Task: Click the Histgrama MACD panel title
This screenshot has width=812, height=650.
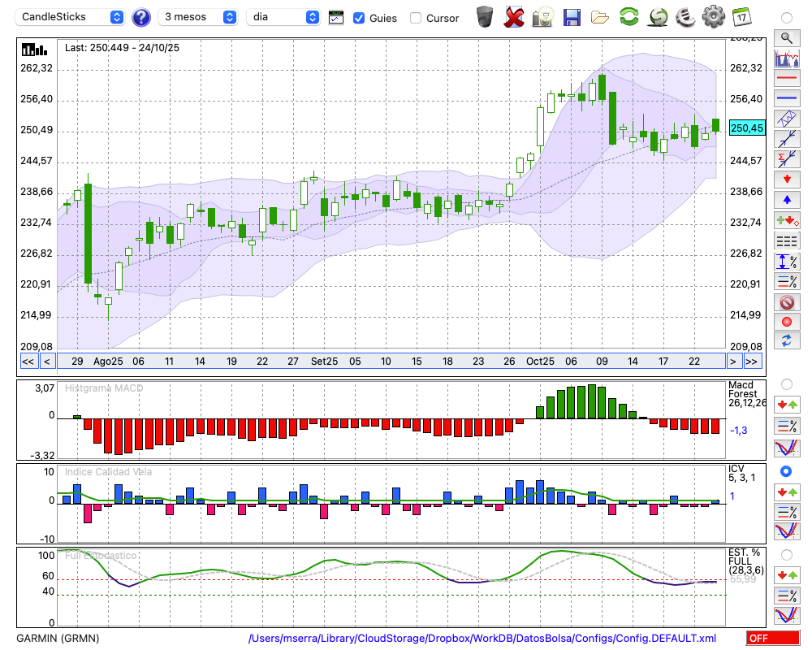Action: click(x=104, y=388)
